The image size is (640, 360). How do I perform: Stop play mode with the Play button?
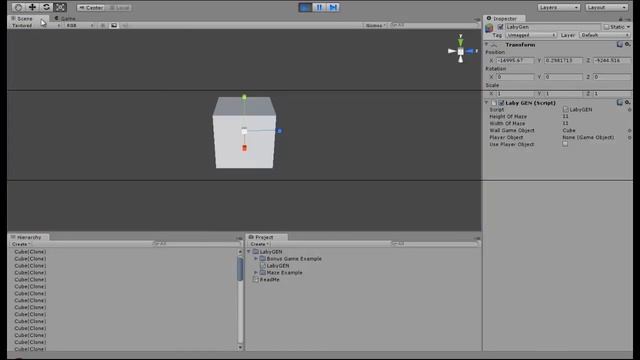[305, 7]
